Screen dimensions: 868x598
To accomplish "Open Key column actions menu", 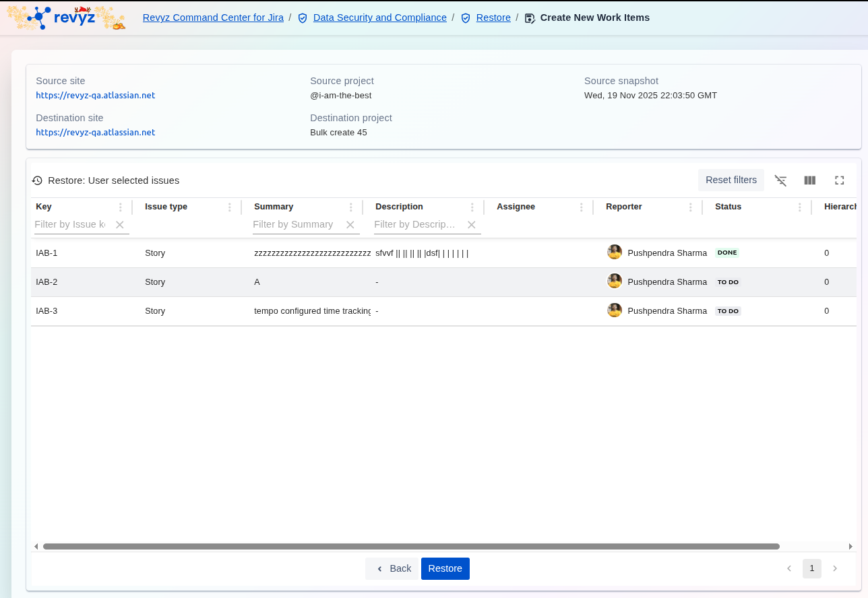I will point(121,207).
